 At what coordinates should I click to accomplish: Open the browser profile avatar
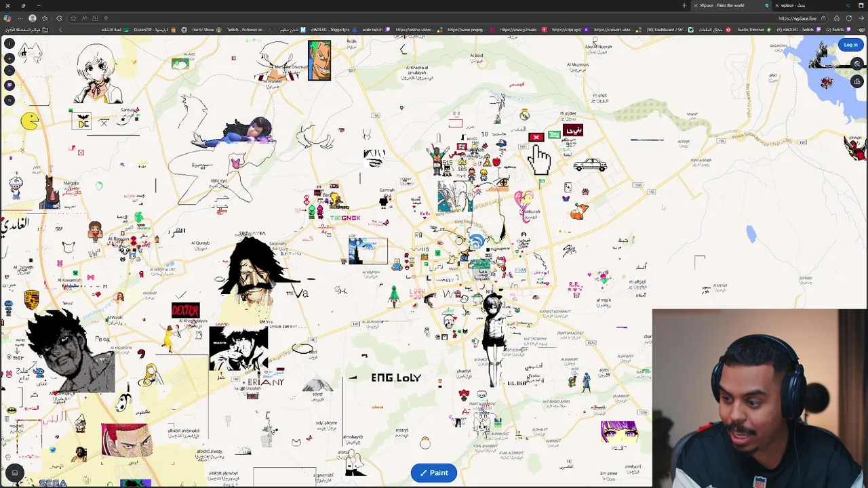(33, 18)
